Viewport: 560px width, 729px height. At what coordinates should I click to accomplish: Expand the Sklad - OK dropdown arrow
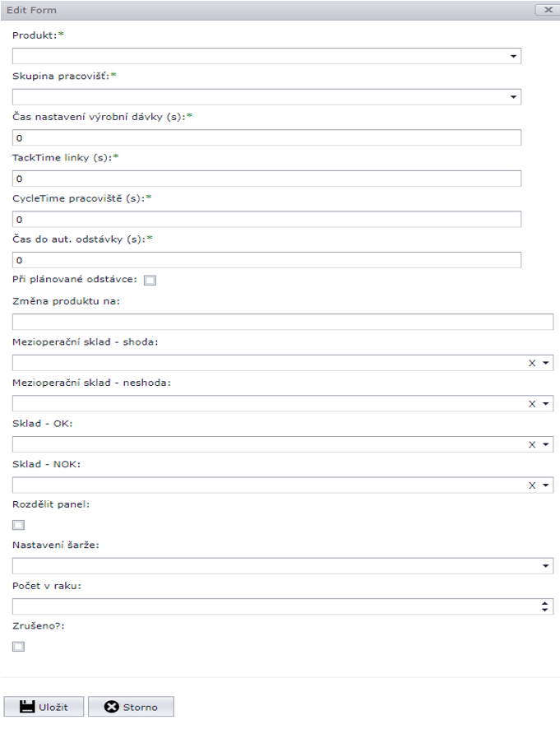pos(545,444)
